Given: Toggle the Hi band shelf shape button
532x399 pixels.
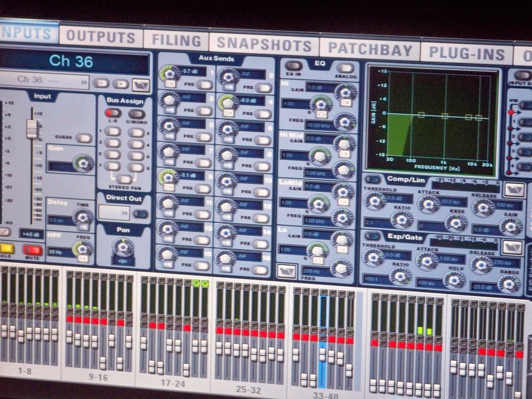Looking at the screenshot, I should (x=320, y=115).
